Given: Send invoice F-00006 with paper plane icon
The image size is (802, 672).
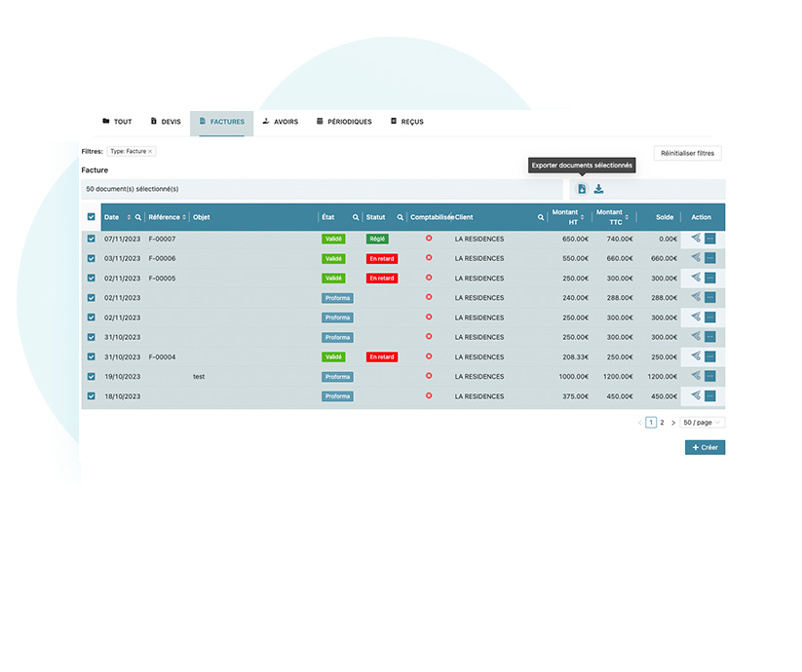Looking at the screenshot, I should 696,257.
